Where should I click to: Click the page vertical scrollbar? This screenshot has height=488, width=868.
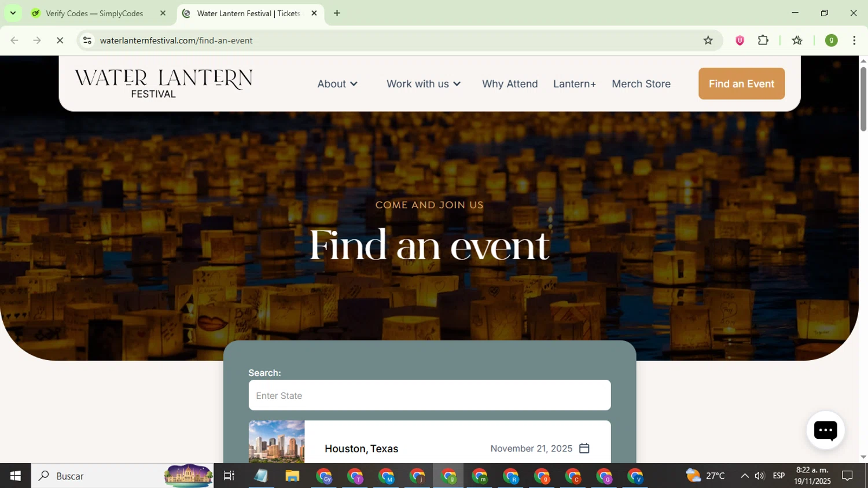tap(863, 99)
